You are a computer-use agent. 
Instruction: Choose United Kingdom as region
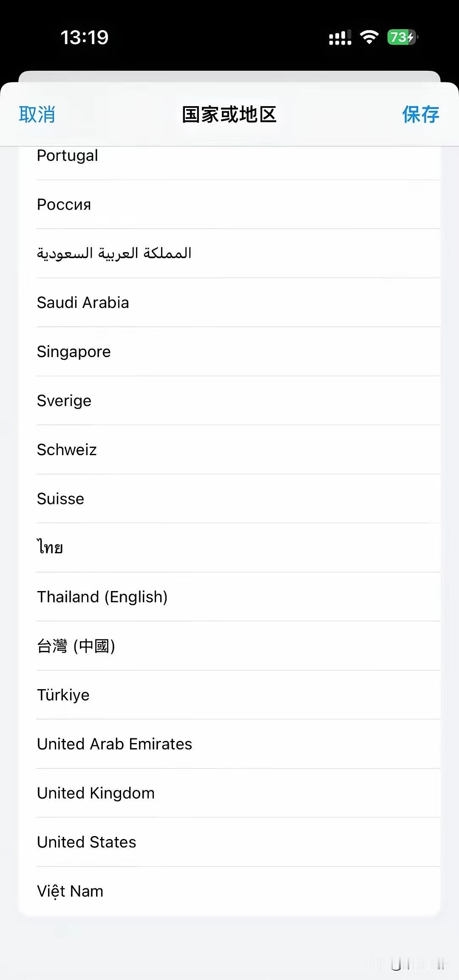click(x=229, y=793)
